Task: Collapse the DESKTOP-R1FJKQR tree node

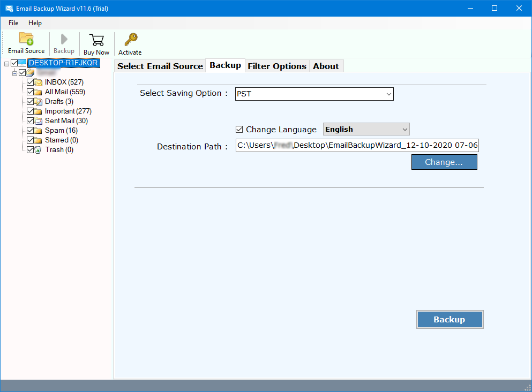Action: (x=6, y=64)
